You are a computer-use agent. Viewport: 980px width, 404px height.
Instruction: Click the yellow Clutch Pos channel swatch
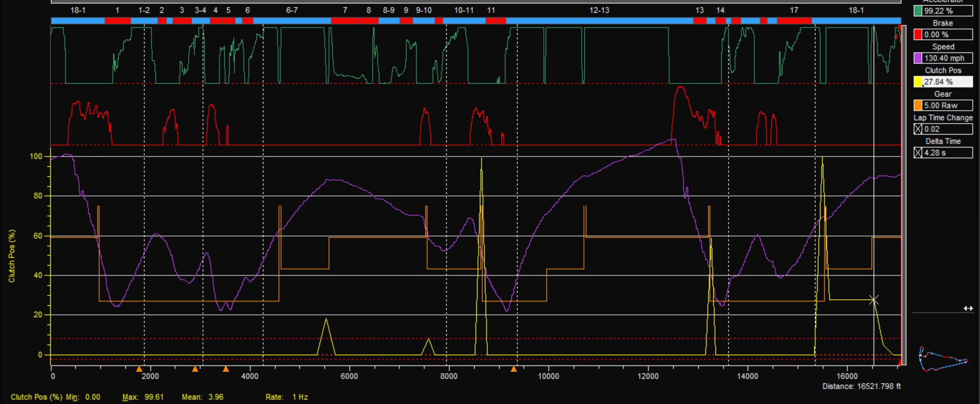917,82
